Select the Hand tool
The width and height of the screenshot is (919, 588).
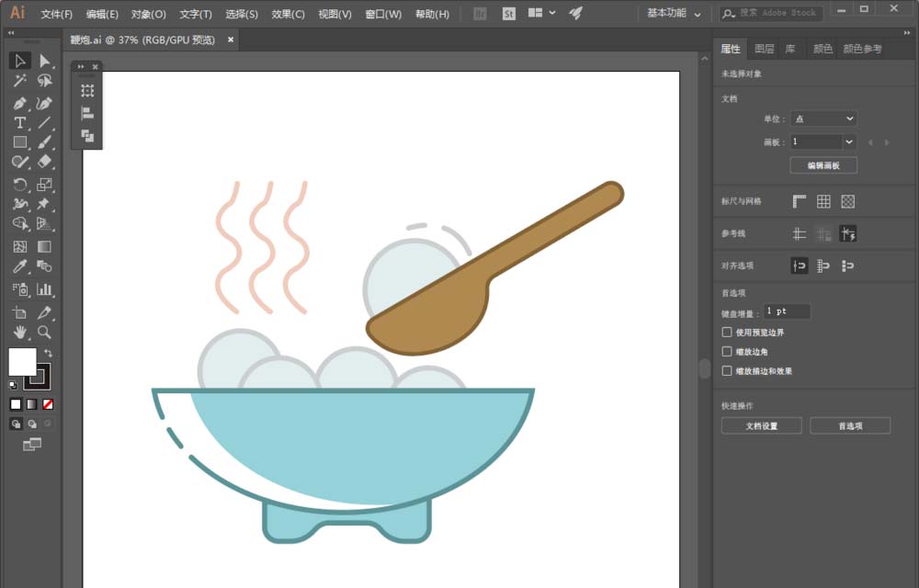[x=20, y=332]
